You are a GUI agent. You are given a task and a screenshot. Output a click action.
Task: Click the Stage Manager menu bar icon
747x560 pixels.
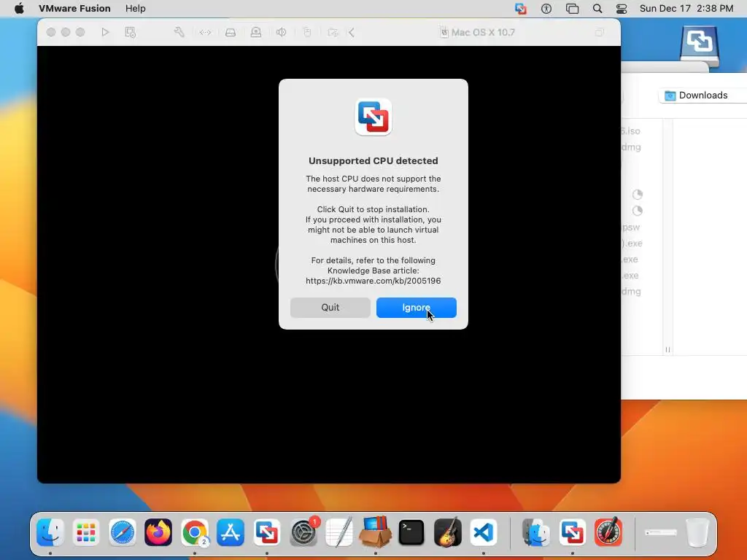point(572,9)
